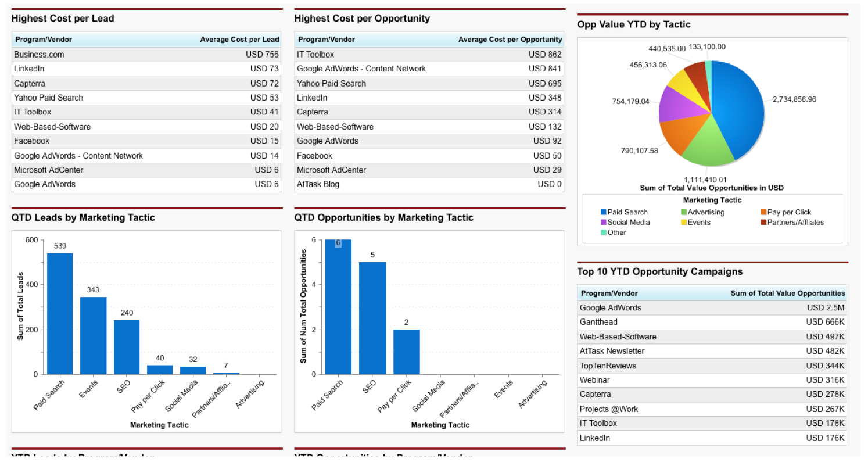Click the AtTask Newsletter campaign row
Viewport: 868px width, 462px height.
tap(612, 351)
